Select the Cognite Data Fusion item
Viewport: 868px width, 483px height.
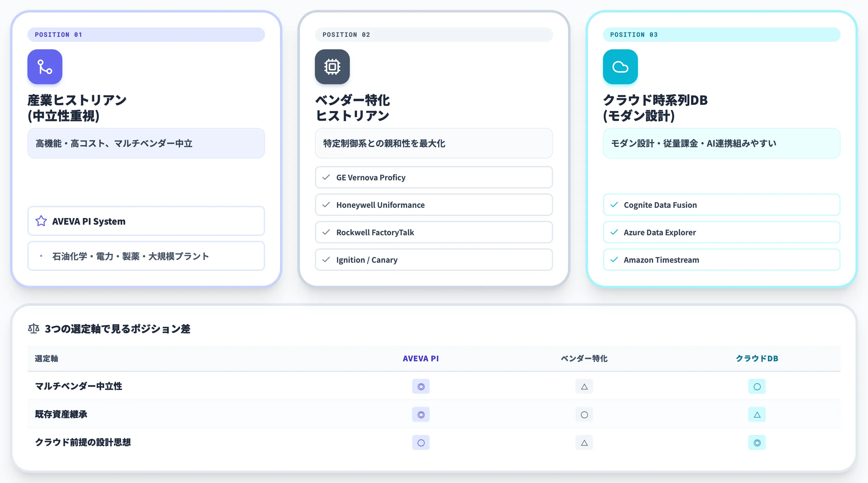pos(721,205)
